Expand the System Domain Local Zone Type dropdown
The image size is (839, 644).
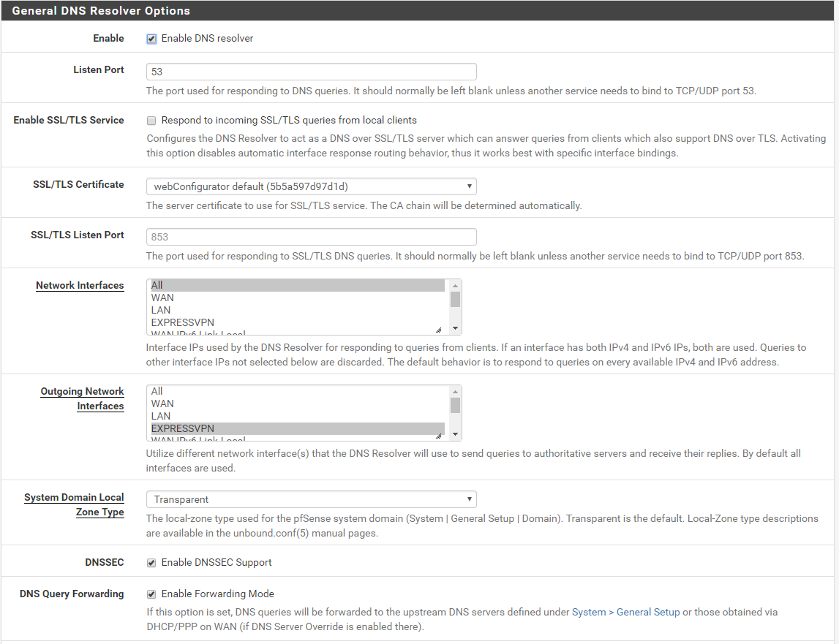(311, 499)
